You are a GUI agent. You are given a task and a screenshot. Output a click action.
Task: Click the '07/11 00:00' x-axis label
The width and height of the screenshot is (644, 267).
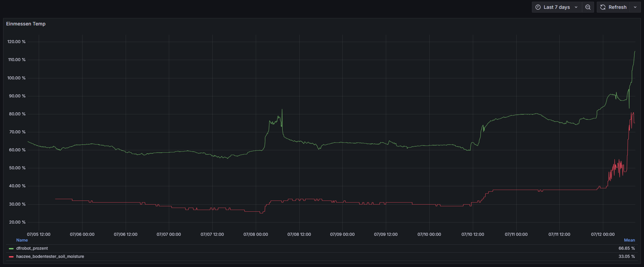pos(516,234)
